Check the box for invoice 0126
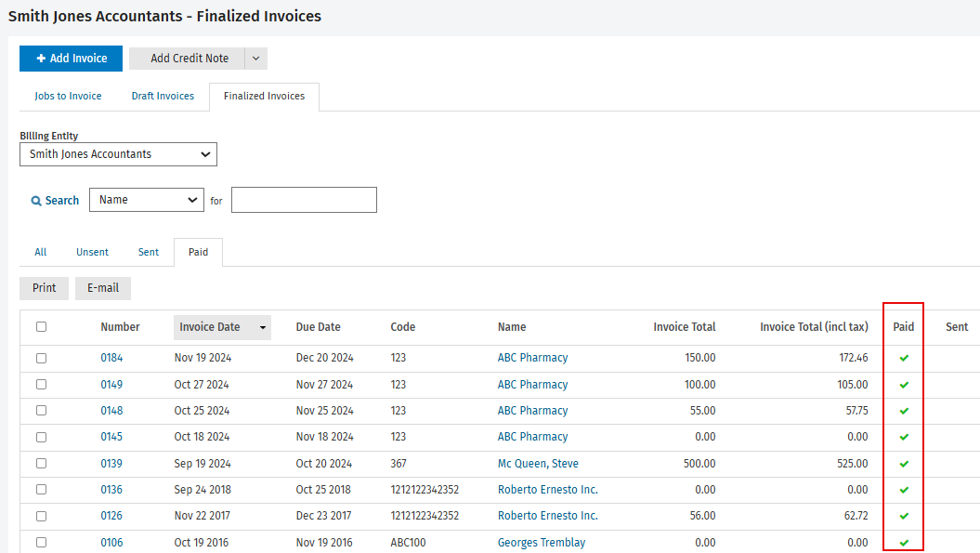Image resolution: width=980 pixels, height=553 pixels. click(x=41, y=516)
